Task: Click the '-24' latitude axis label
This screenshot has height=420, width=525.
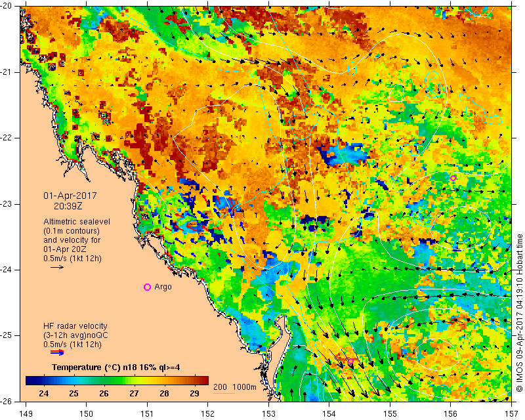Action: pos(7,270)
